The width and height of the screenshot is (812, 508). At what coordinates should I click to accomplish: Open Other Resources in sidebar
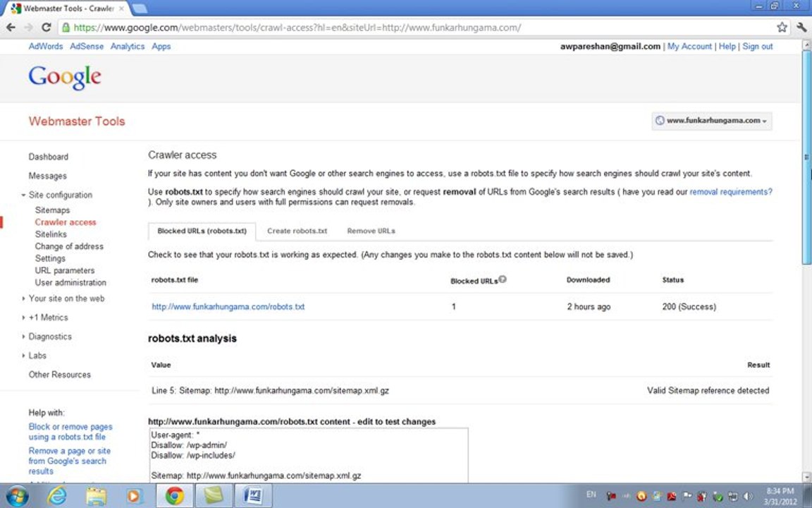pos(59,374)
